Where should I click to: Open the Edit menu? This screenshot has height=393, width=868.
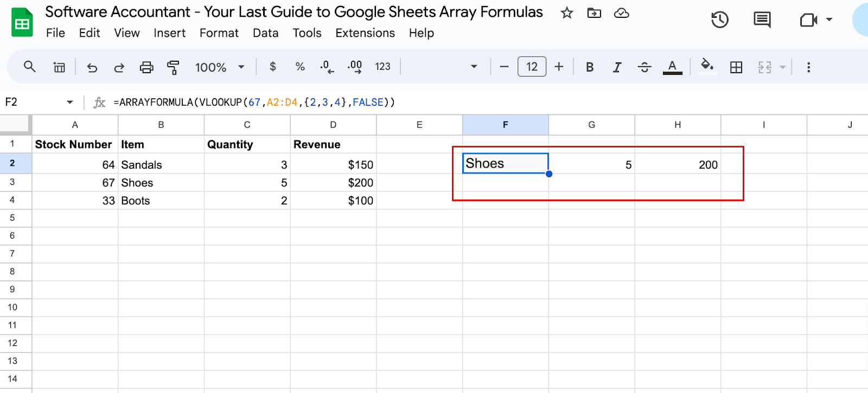(x=90, y=33)
